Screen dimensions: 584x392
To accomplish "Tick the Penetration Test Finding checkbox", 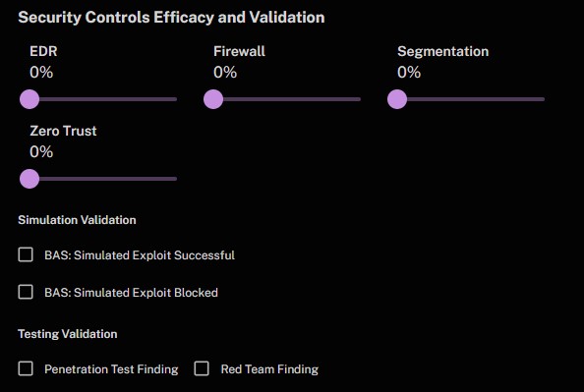I will coord(26,369).
